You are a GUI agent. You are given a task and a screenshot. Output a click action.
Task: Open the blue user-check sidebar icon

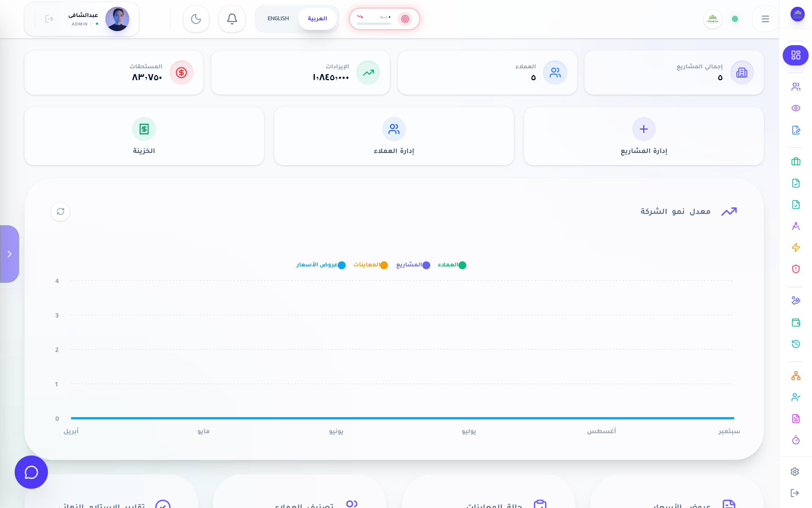796,397
